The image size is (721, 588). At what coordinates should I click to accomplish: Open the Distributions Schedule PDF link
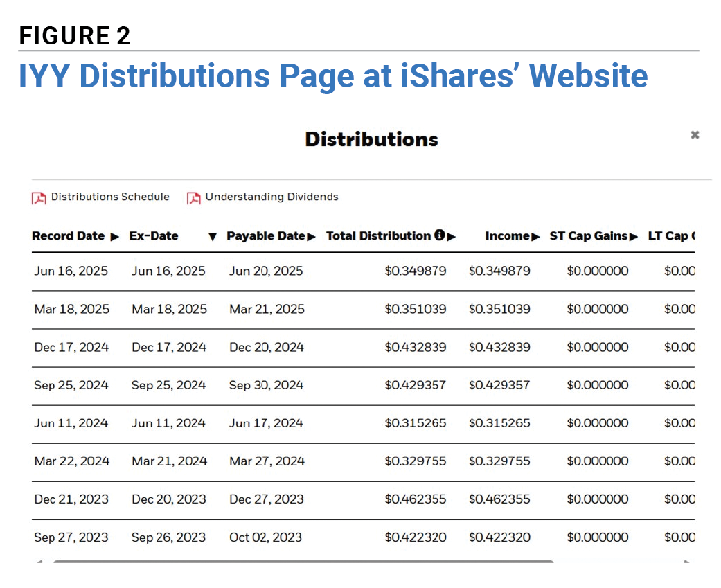(x=110, y=197)
